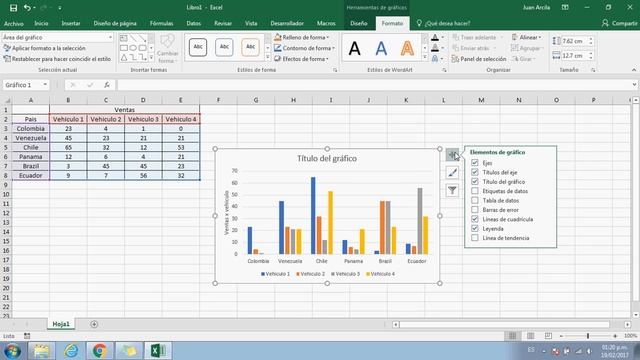640x360 pixels.
Task: Open Contorno de forma dropdown
Action: tap(304, 48)
